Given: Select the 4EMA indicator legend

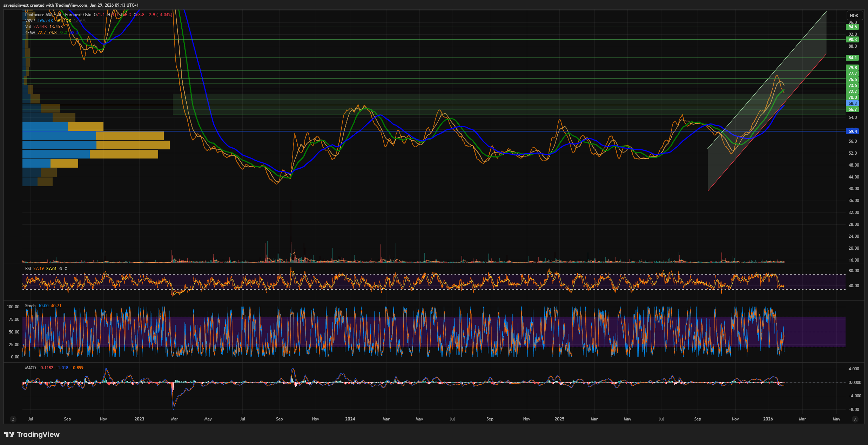Looking at the screenshot, I should pyautogui.click(x=30, y=33).
